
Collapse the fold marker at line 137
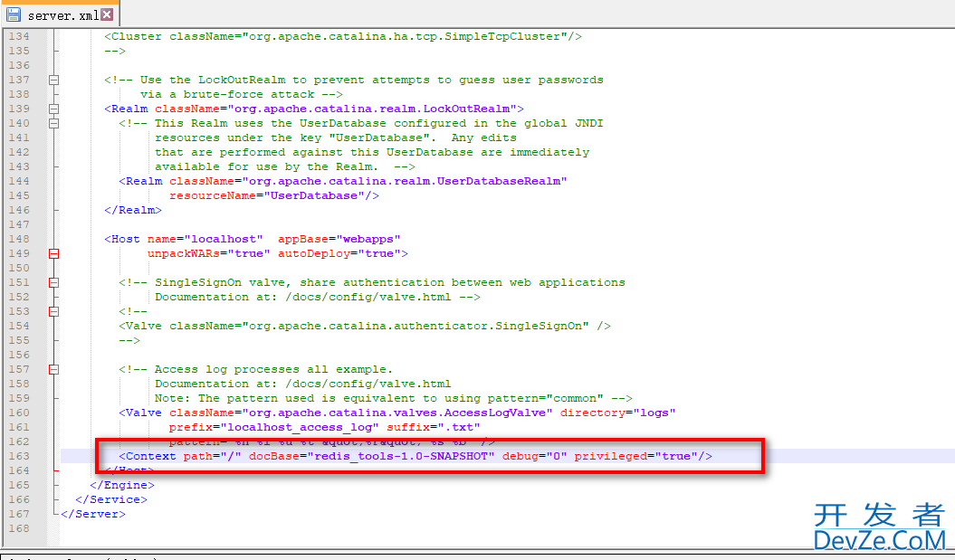(53, 80)
